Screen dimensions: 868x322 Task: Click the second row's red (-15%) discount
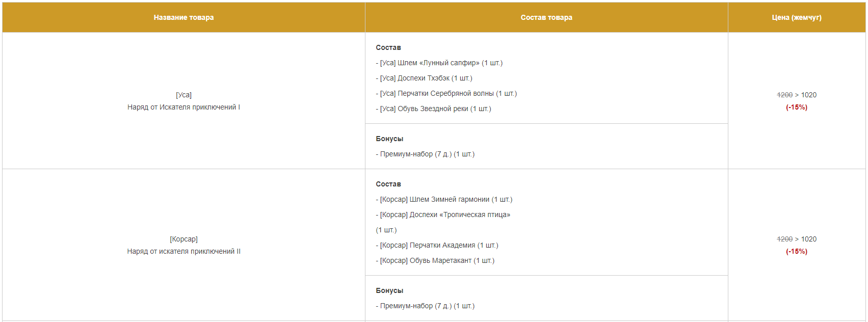[x=796, y=251]
